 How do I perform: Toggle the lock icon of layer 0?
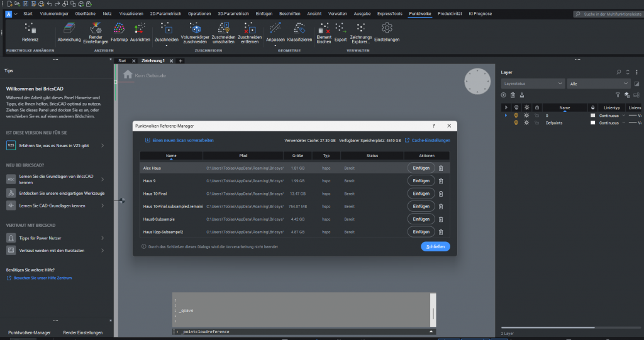[x=536, y=116]
